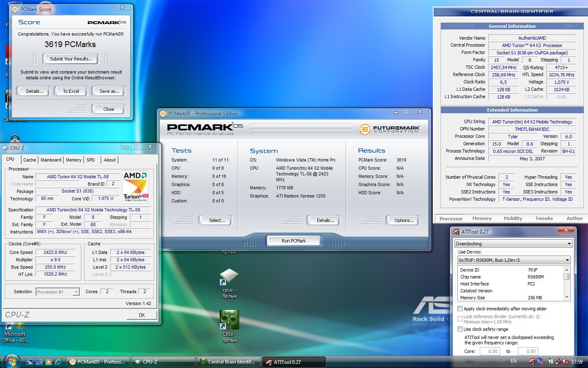Viewport: 588px width, 368px height.
Task: Click ATITool window title bar icon
Action: coord(457,232)
